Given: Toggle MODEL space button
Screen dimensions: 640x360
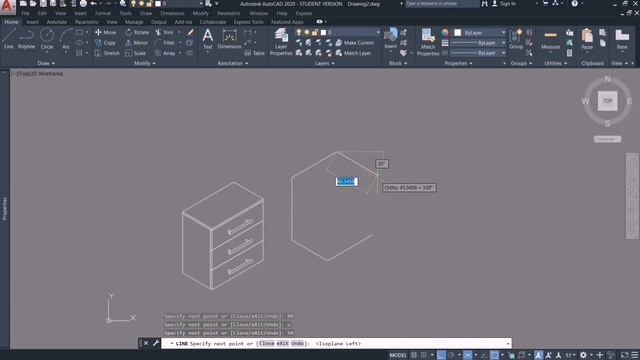Looking at the screenshot, I should click(398, 355).
